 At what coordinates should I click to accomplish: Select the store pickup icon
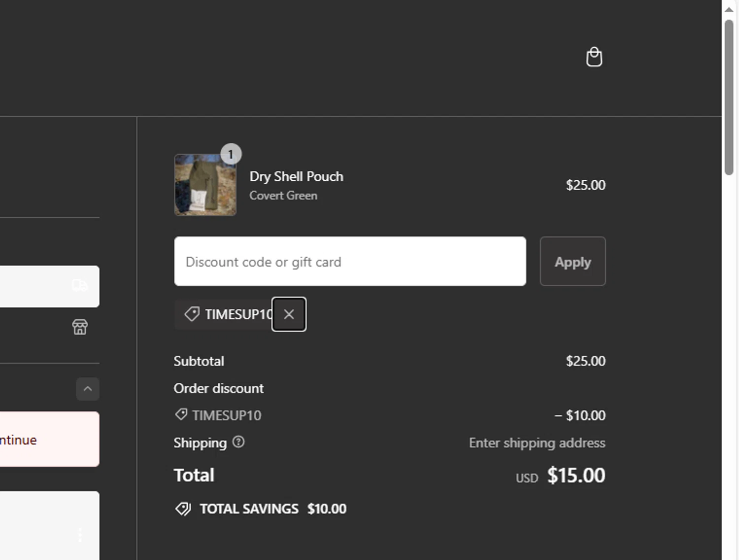(80, 327)
